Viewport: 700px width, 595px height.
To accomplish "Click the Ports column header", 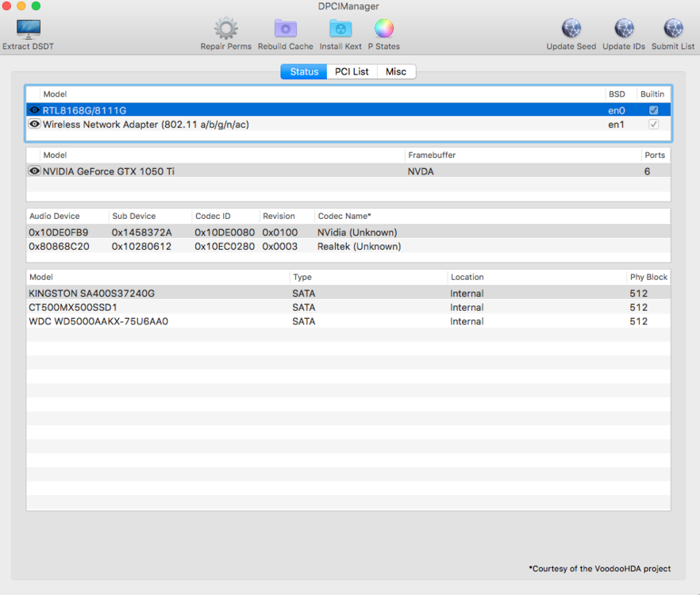I will [655, 155].
